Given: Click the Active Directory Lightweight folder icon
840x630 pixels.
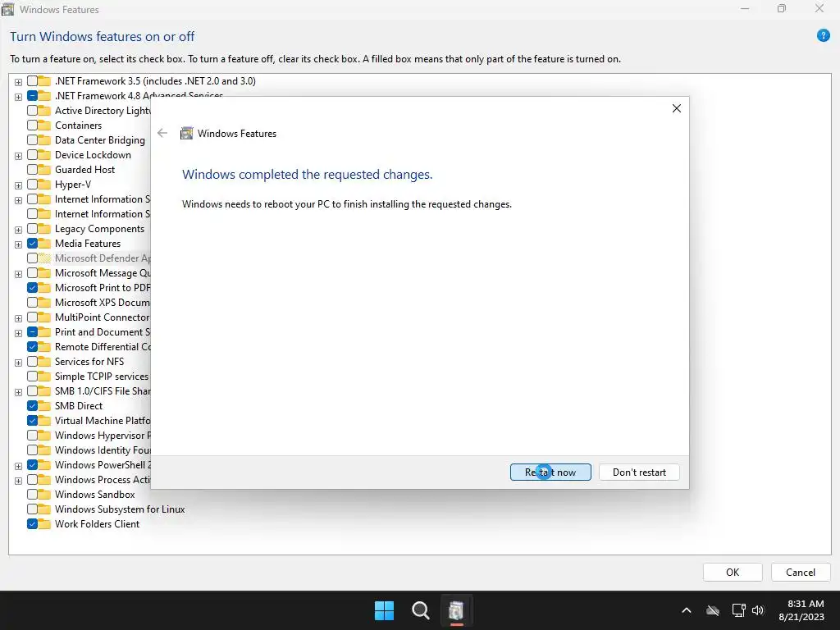Looking at the screenshot, I should pyautogui.click(x=44, y=111).
